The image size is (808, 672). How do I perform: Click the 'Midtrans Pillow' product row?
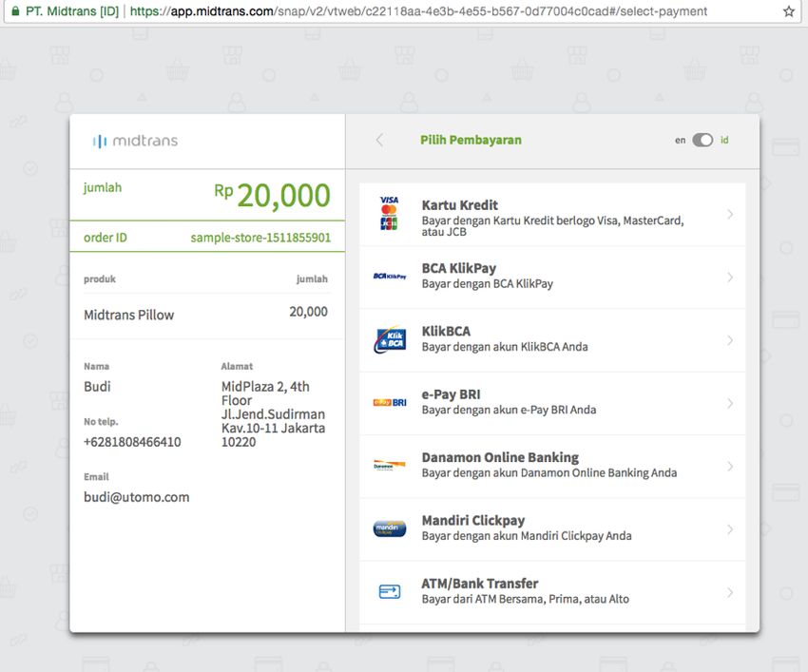coord(206,314)
